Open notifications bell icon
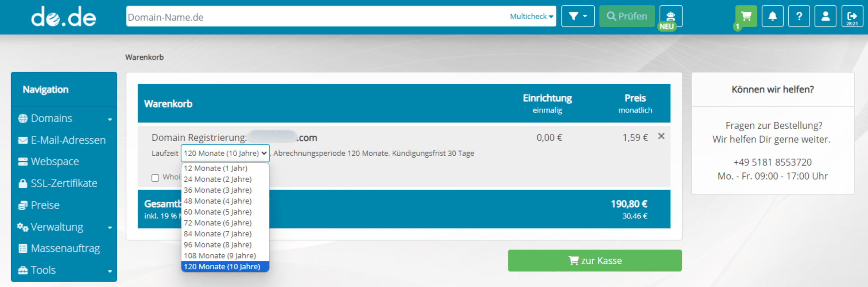Viewport: 868px width, 287px height. (x=772, y=16)
